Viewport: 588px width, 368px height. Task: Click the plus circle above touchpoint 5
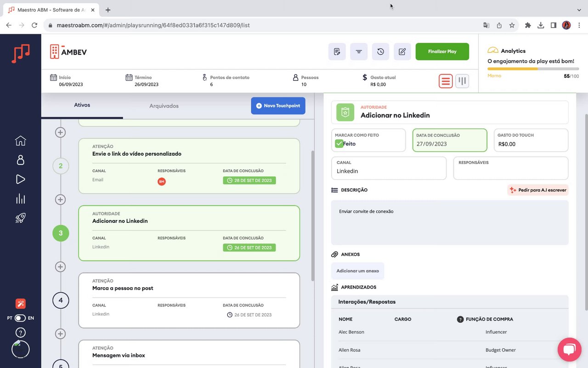point(60,334)
